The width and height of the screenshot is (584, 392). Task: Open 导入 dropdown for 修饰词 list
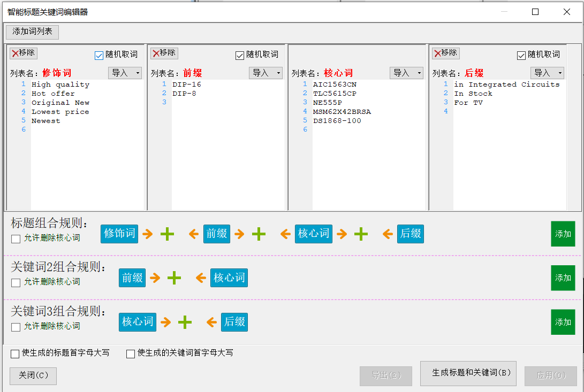pos(125,73)
